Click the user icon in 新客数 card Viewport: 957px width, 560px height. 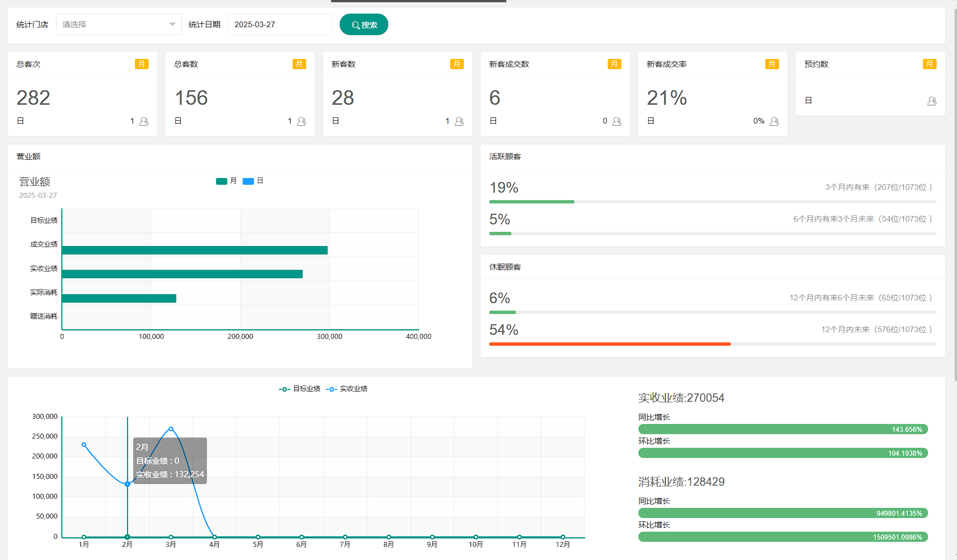coord(459,121)
